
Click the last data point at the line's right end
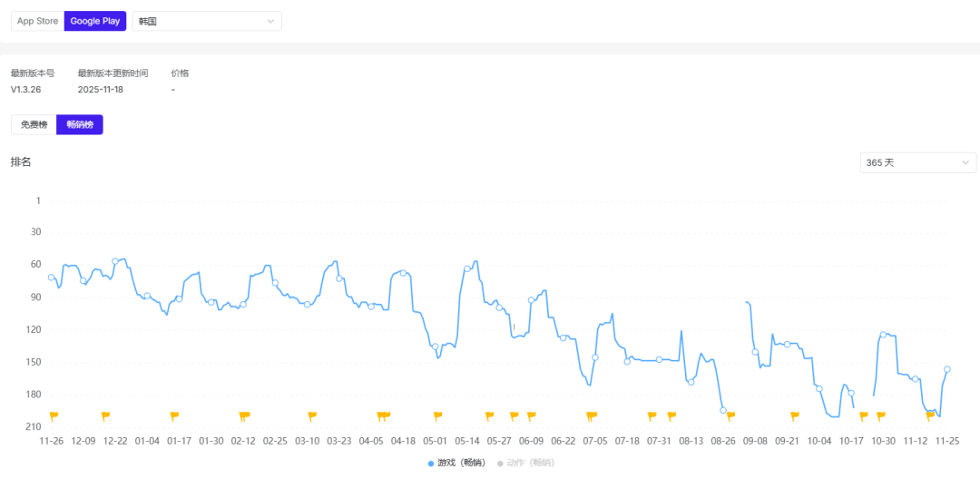[947, 369]
